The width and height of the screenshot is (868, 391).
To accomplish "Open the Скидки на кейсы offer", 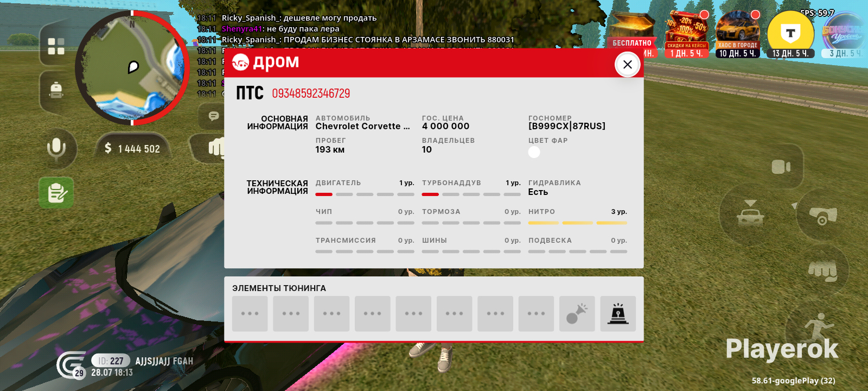I will (x=687, y=34).
